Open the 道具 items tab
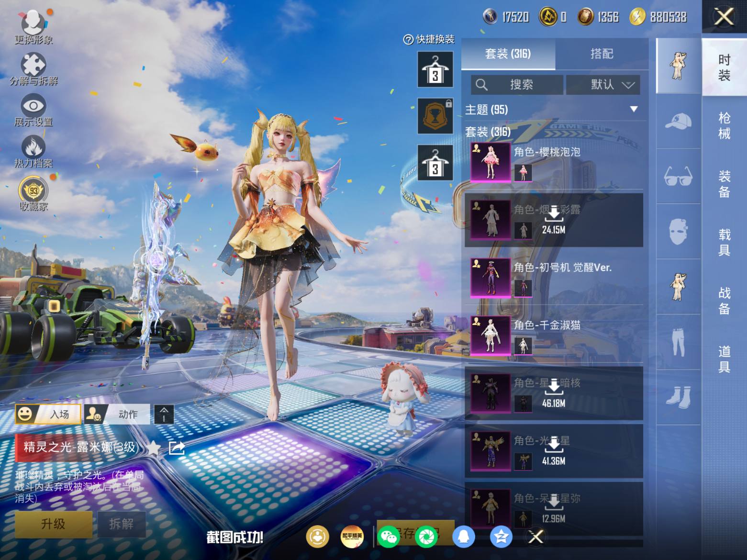This screenshot has height=560, width=747. [725, 359]
